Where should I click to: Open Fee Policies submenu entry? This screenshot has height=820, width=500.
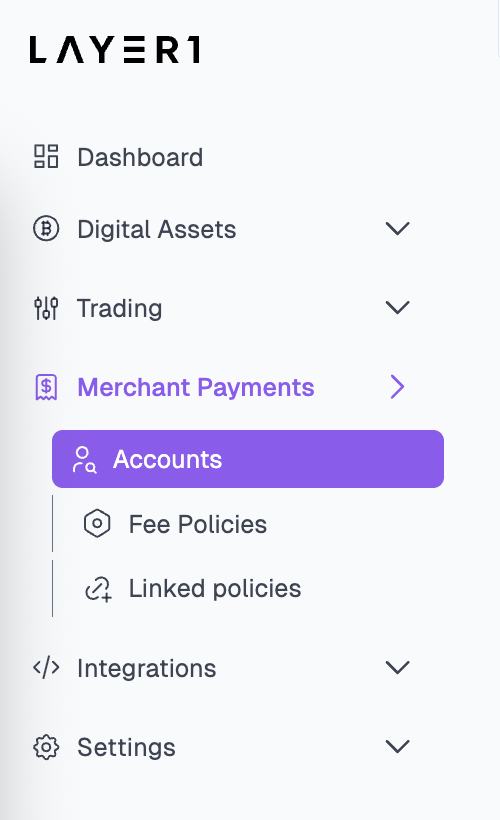[x=198, y=524]
